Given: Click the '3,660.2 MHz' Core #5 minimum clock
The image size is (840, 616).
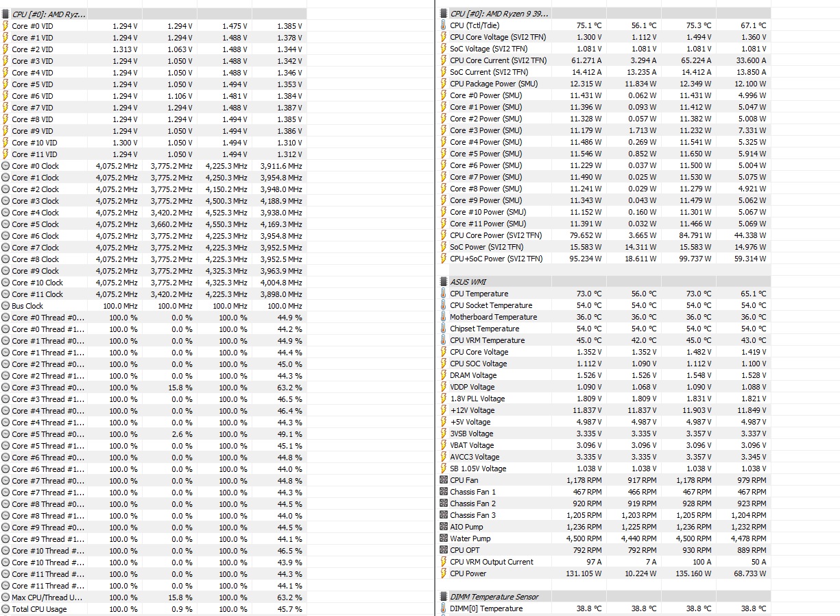Looking at the screenshot, I should 171,224.
